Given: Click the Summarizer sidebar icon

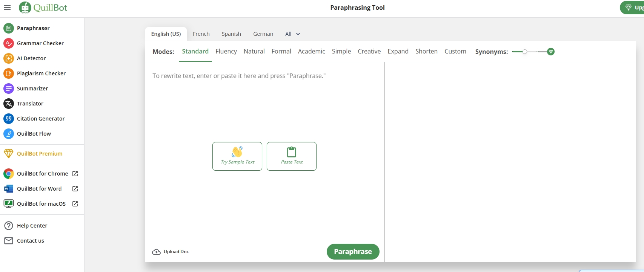Looking at the screenshot, I should pyautogui.click(x=9, y=89).
